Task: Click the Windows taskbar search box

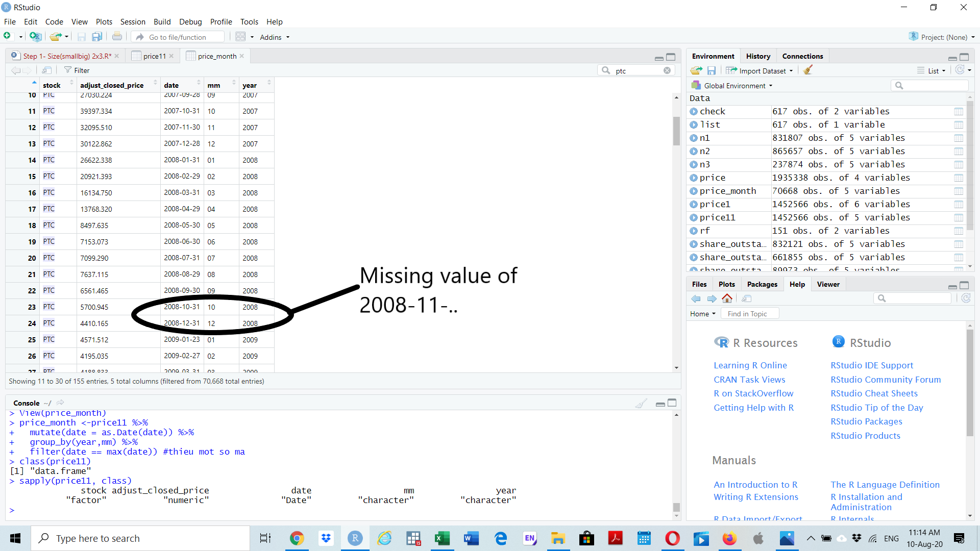Action: [140, 538]
